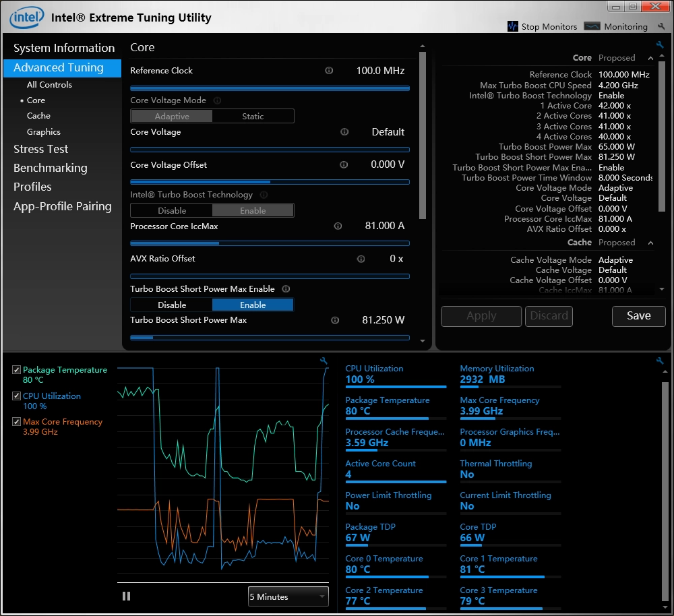Click the Monitoring icon in title bar

[592, 26]
